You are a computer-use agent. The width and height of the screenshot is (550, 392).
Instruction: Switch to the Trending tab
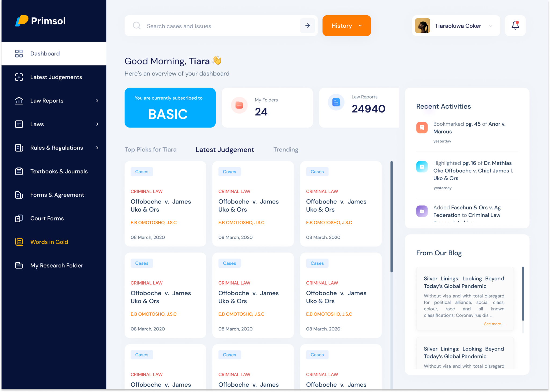(286, 150)
